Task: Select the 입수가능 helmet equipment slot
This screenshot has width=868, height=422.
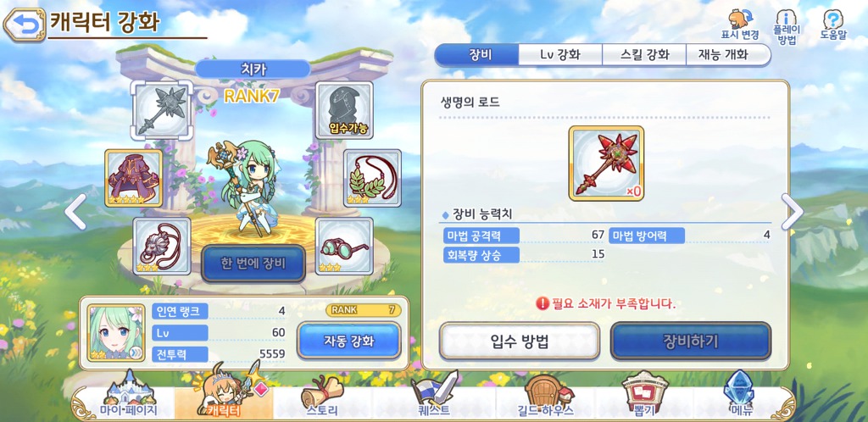Action: tap(344, 109)
